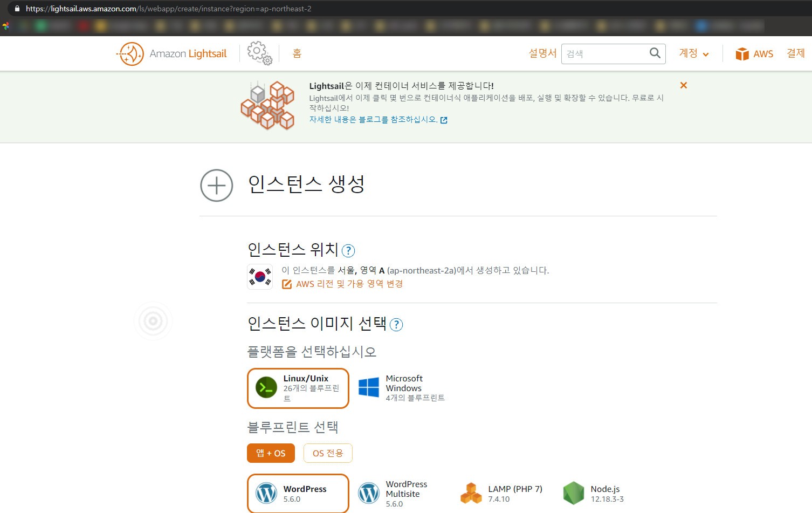Click the container cubes illustration in the banner
This screenshot has width=812, height=513.
click(x=267, y=105)
